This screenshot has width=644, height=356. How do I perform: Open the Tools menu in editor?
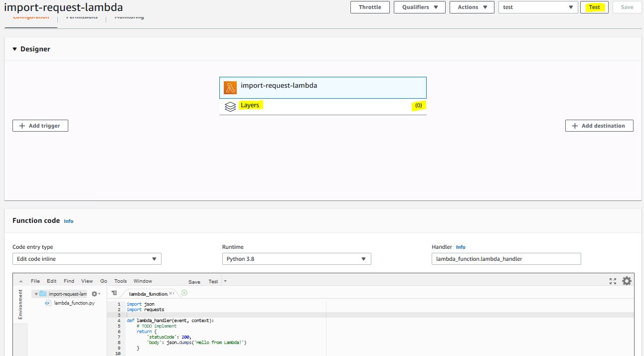tap(120, 281)
